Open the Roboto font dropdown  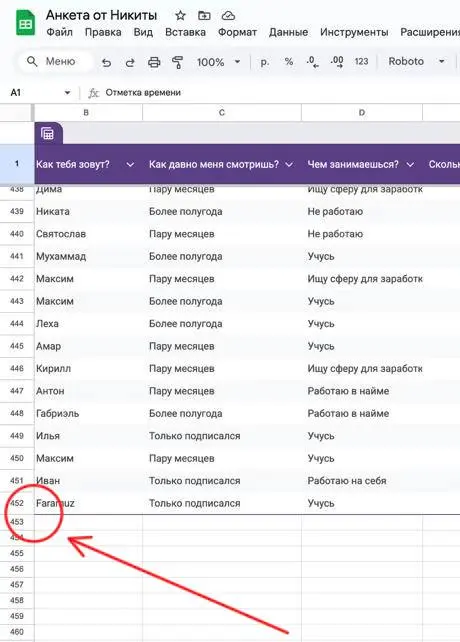[416, 61]
